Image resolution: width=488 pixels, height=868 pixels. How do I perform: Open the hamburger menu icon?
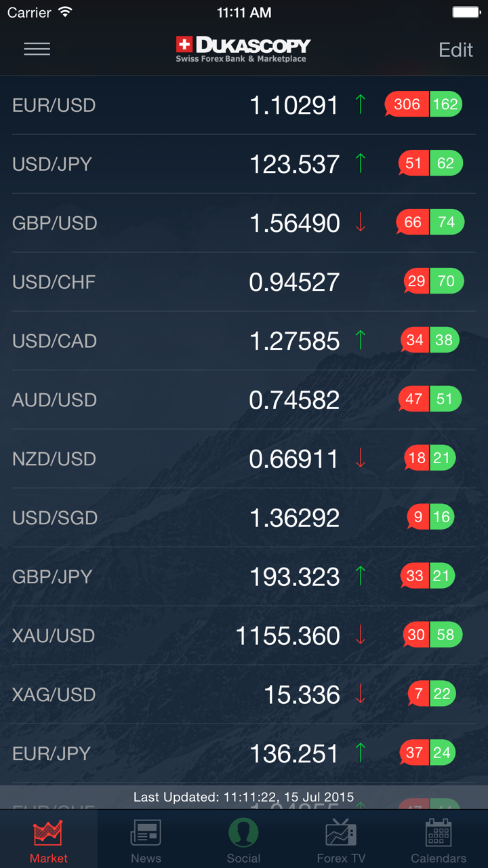pos(37,49)
